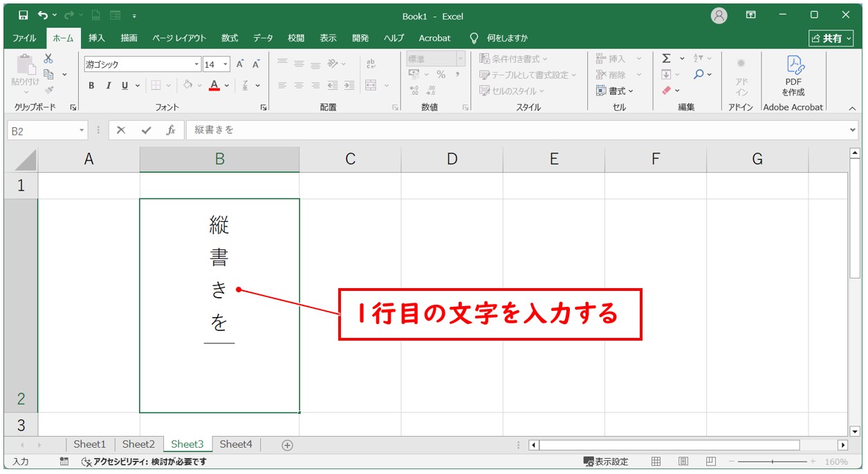This screenshot has height=474, width=868.
Task: Create PDF with Adobe Acrobat
Action: coord(793,76)
